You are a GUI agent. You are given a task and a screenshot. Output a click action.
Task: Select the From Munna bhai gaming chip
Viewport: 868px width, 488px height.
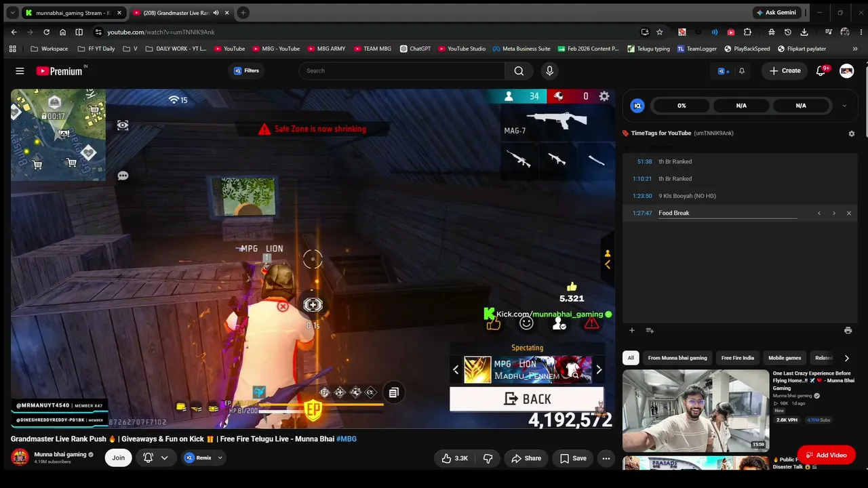(677, 358)
